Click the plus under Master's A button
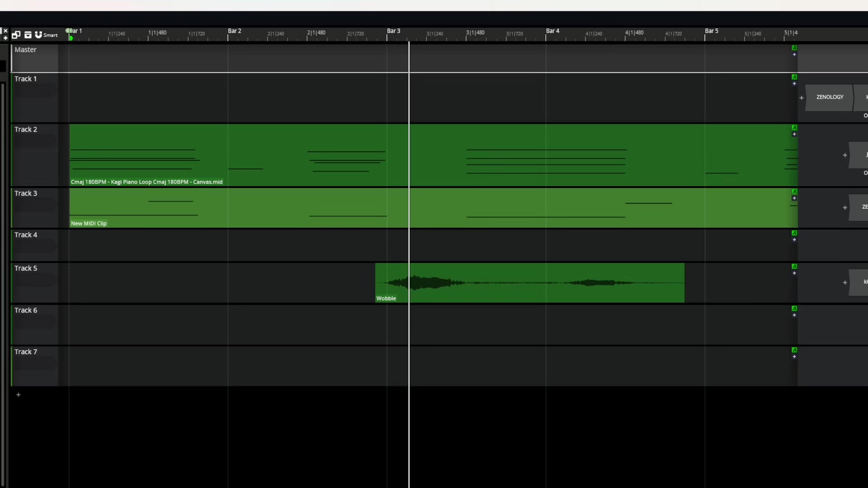The height and width of the screenshot is (488, 868). click(794, 55)
